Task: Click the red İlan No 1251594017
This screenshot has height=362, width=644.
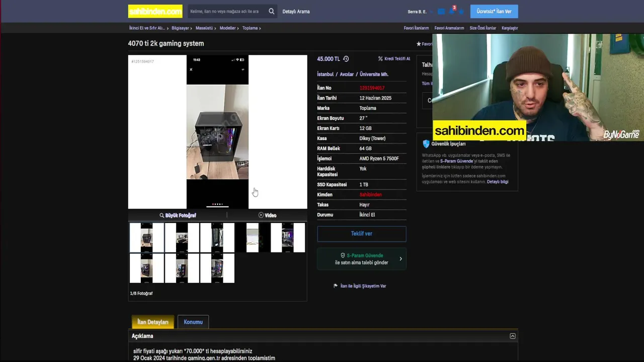Action: coord(372,88)
